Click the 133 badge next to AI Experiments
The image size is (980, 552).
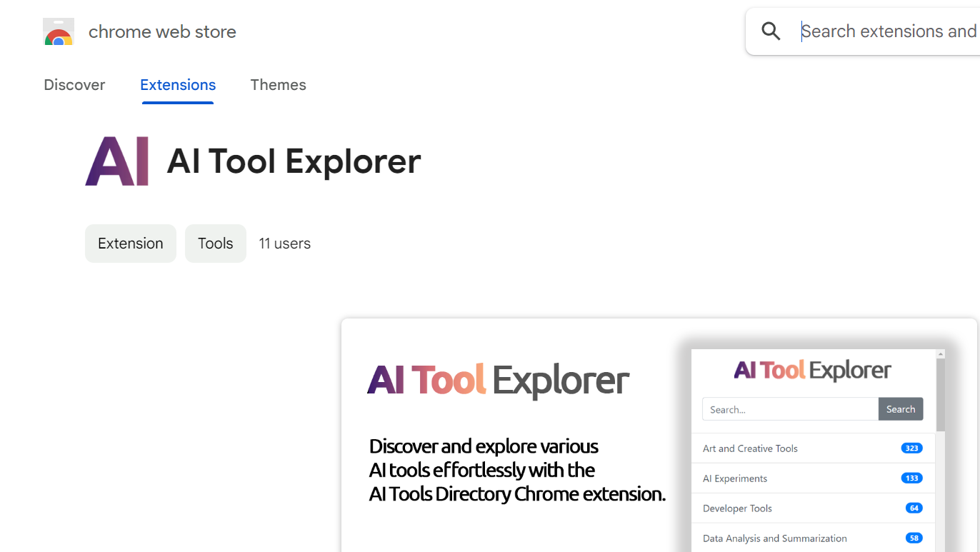pos(911,478)
